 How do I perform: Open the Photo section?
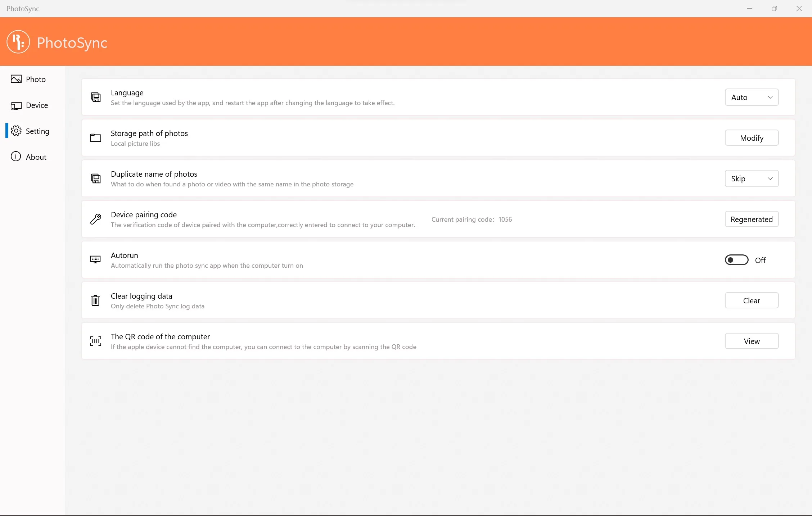(x=32, y=79)
